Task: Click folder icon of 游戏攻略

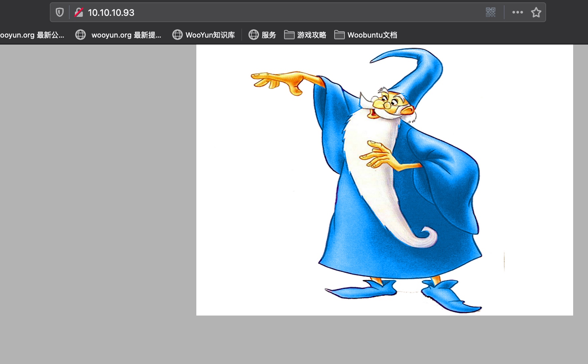Action: tap(289, 35)
